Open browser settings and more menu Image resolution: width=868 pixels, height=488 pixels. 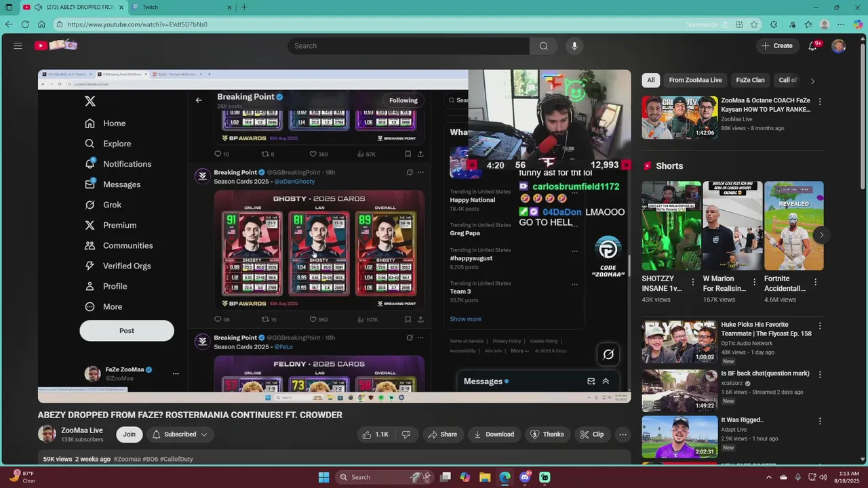pyautogui.click(x=841, y=24)
